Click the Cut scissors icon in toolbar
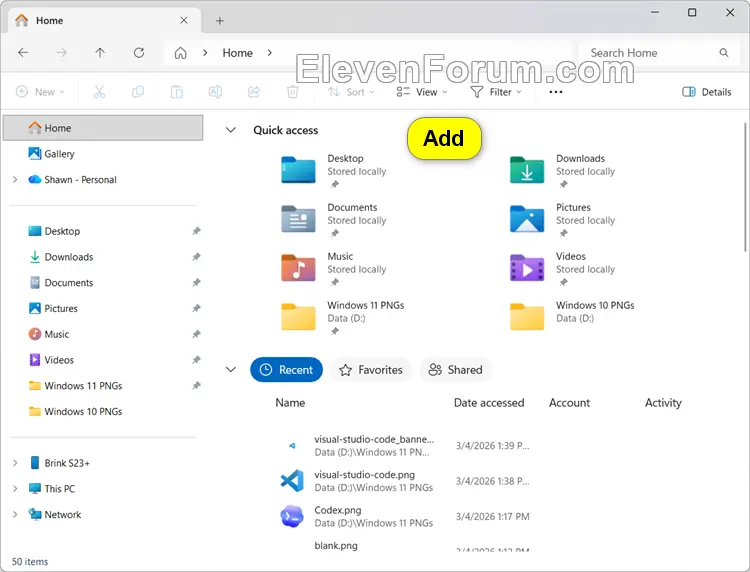Image resolution: width=750 pixels, height=572 pixels. [x=99, y=92]
